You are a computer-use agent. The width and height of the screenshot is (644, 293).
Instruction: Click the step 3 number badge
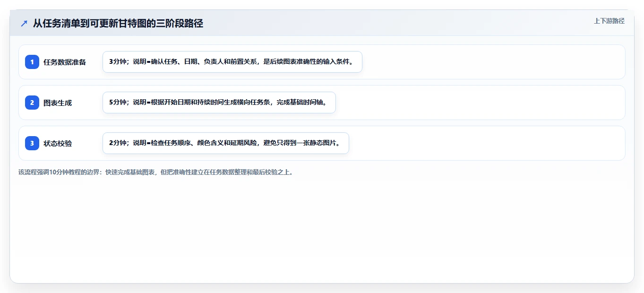click(x=32, y=143)
